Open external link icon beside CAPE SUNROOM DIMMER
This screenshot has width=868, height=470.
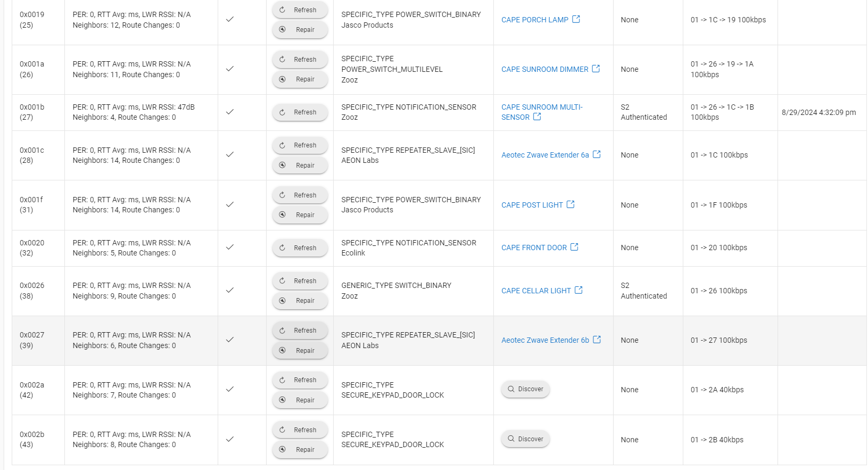(x=596, y=69)
